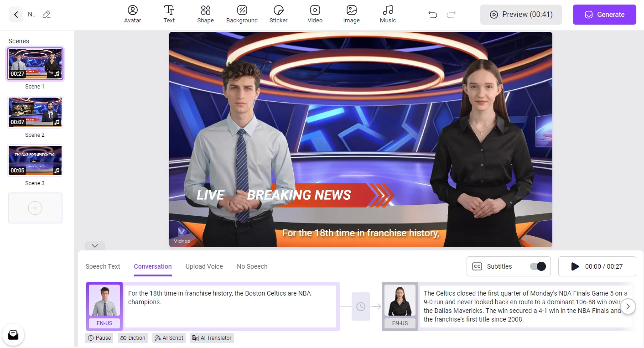644x348 pixels.
Task: Open the Text tool
Action: [x=169, y=14]
